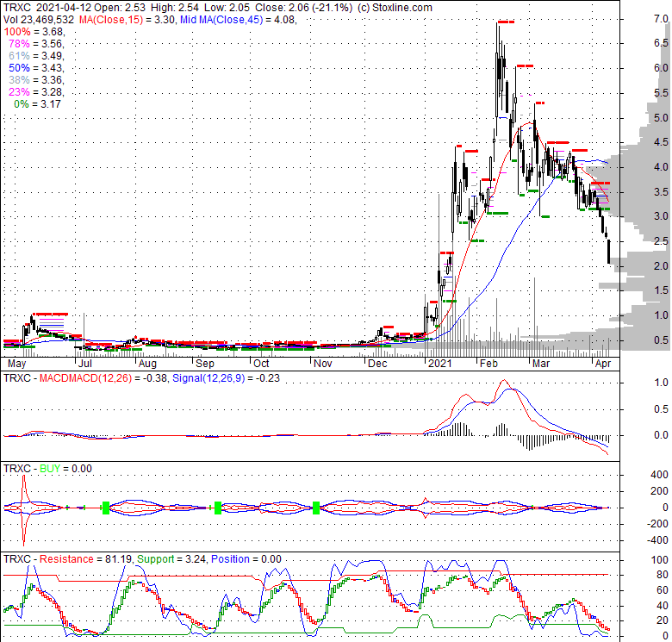Click the '(c) Stoxline.com' credit text
Screen dimensions: 672x642
pyautogui.click(x=395, y=8)
